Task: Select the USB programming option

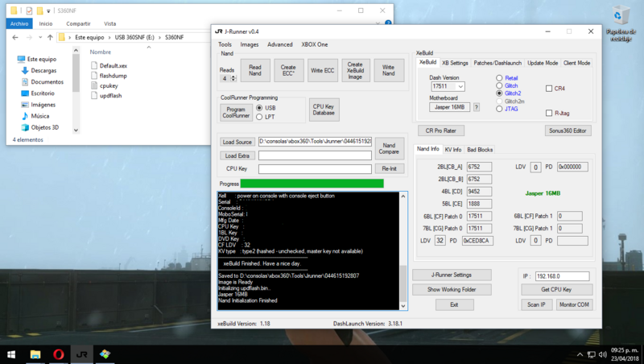Action: tap(259, 108)
